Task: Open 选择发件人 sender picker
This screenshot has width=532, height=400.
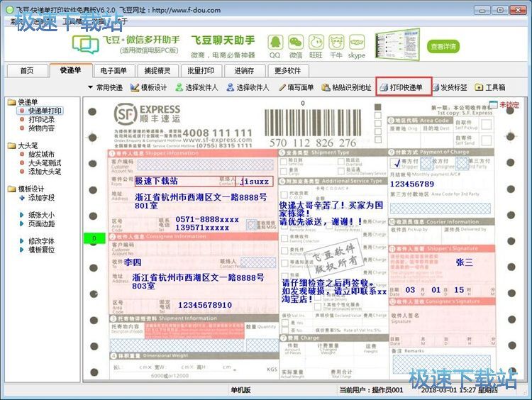Action: coord(196,87)
